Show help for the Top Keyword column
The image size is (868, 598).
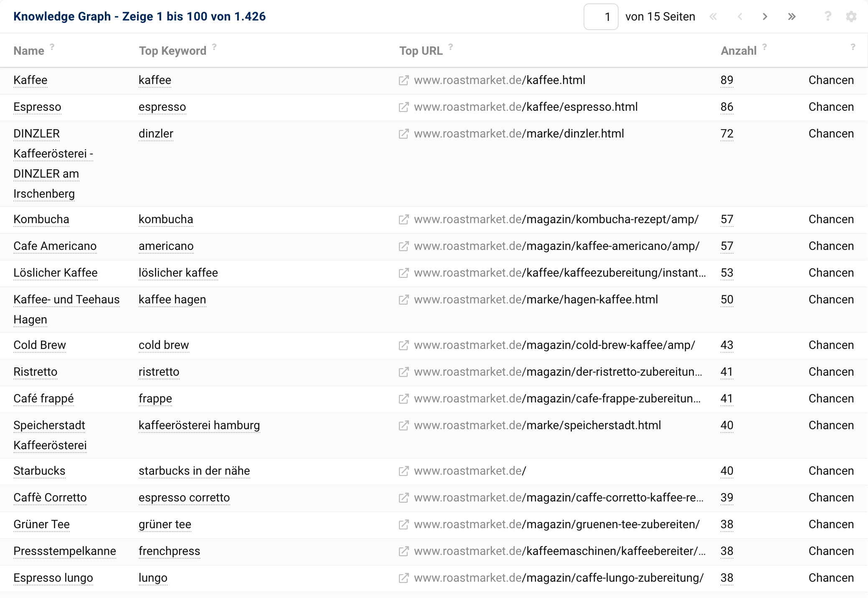point(214,46)
